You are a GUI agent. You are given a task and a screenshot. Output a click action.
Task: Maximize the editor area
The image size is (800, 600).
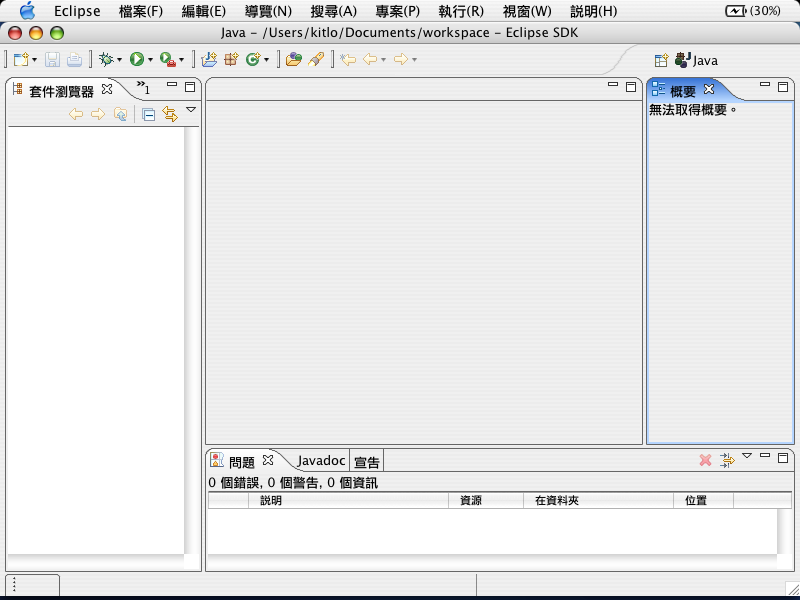coord(631,87)
